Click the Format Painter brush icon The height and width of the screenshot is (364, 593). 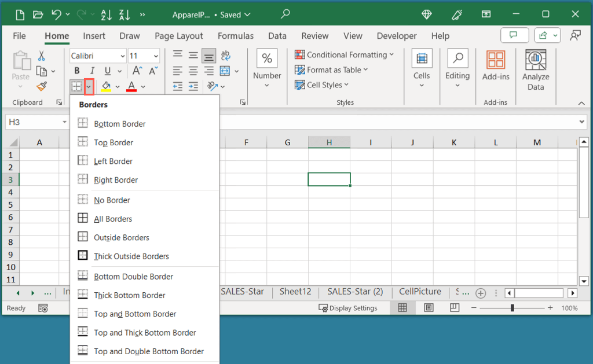point(42,86)
